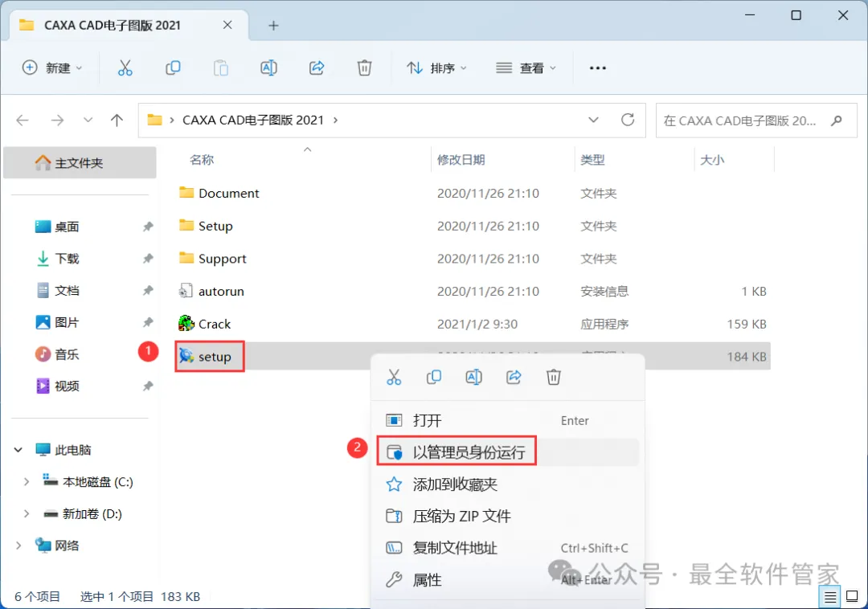Viewport: 868px width, 609px height.
Task: Switch to details view in status bar
Action: click(829, 597)
